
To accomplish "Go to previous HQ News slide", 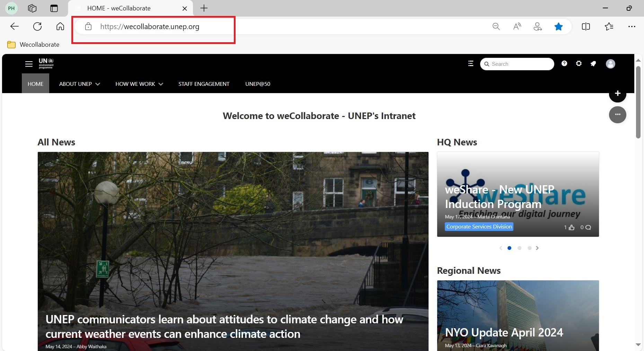I will (501, 248).
